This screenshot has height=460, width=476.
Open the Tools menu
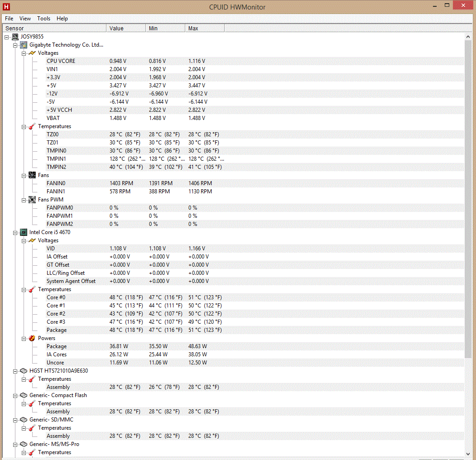[x=44, y=19]
